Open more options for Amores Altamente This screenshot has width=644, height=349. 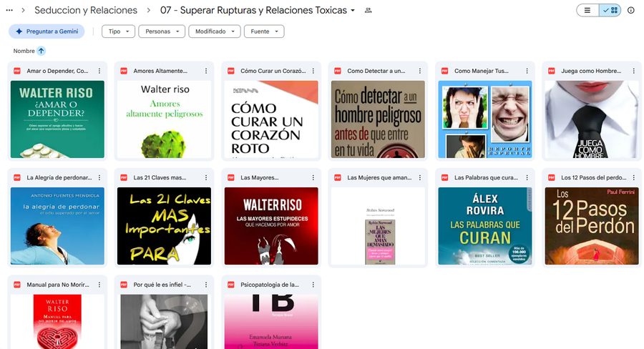coord(206,71)
